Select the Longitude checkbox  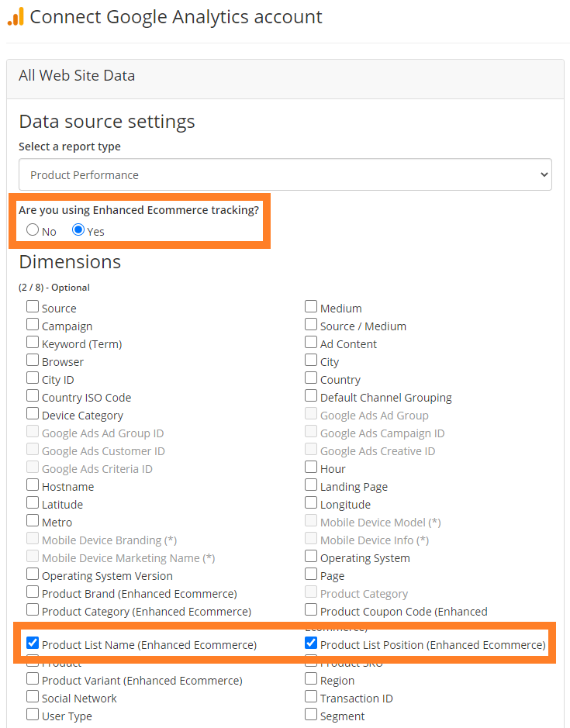coord(311,502)
